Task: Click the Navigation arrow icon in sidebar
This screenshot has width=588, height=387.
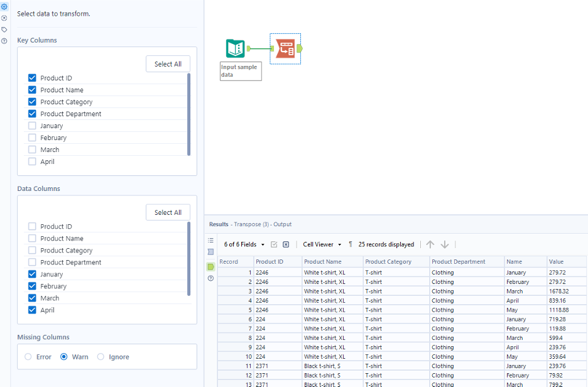Action: 4,18
